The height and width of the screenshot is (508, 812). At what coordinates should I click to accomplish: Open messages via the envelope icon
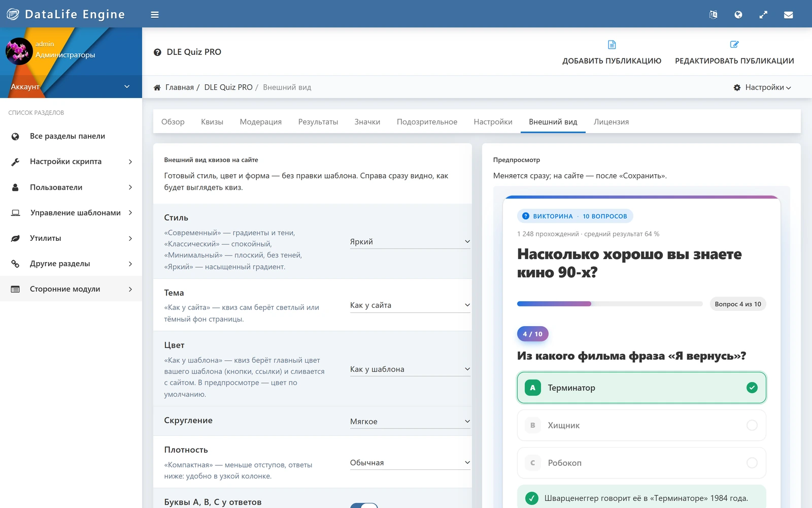coord(788,15)
